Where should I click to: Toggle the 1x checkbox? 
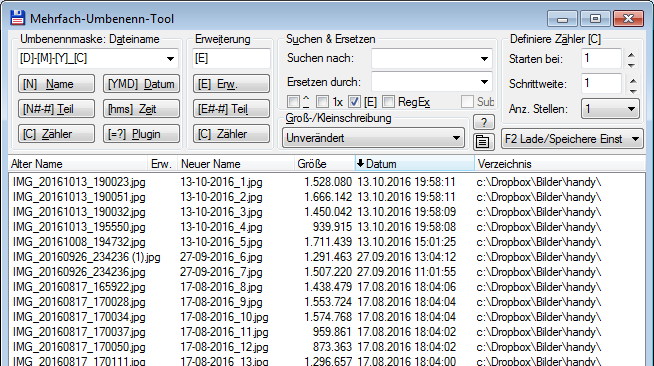pos(322,101)
